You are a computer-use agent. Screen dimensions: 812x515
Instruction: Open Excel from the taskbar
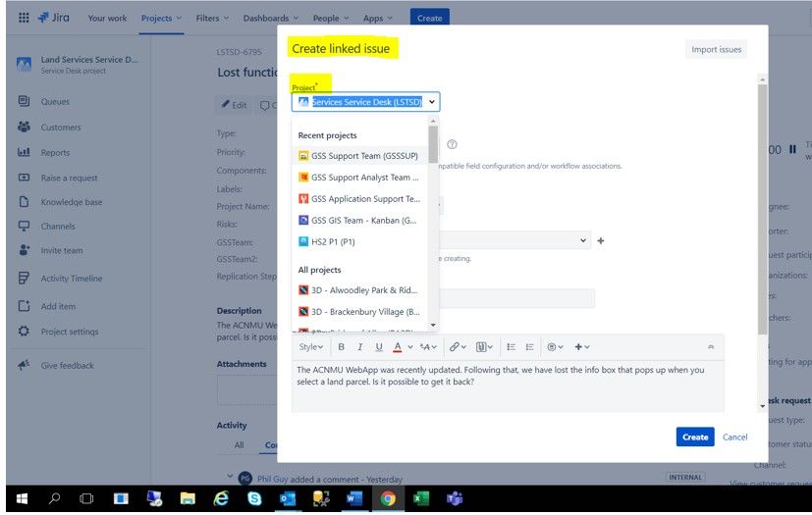click(x=421, y=498)
